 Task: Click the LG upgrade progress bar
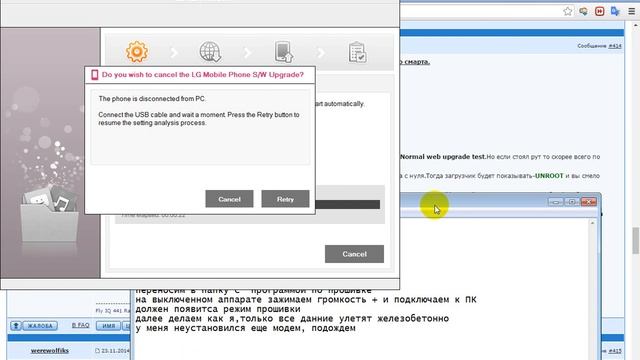pos(347,204)
